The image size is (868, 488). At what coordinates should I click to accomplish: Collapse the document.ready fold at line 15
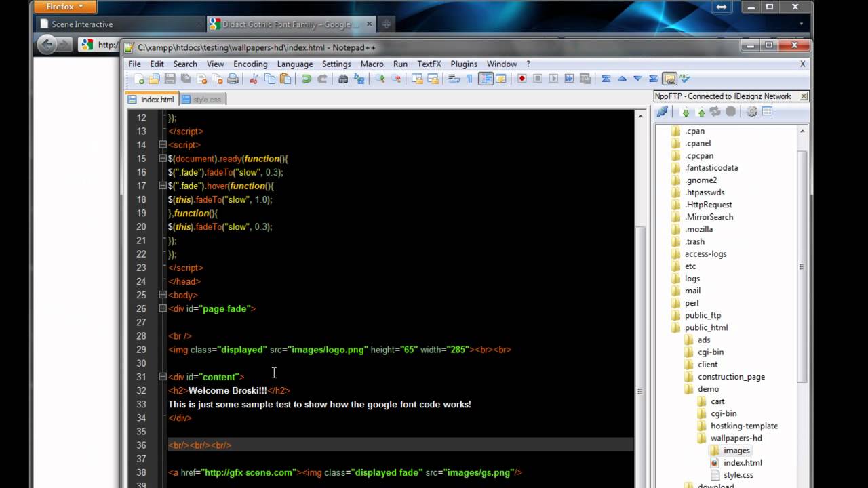click(x=163, y=159)
